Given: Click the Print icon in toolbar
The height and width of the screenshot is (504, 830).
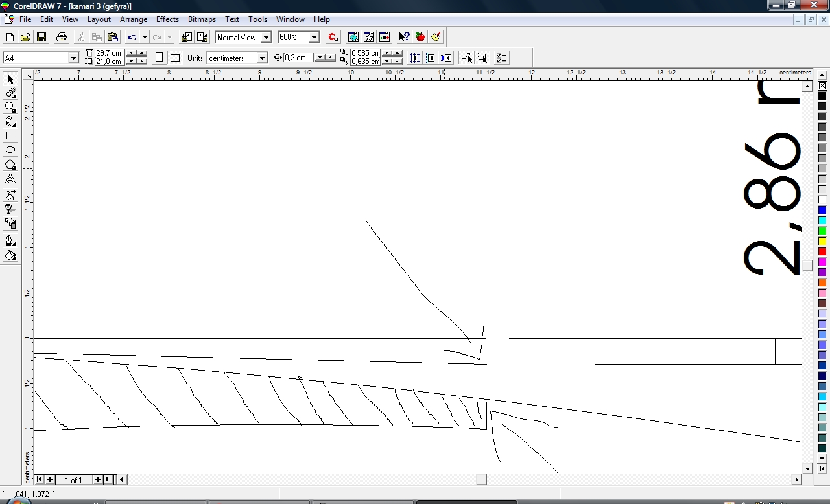Looking at the screenshot, I should 62,38.
